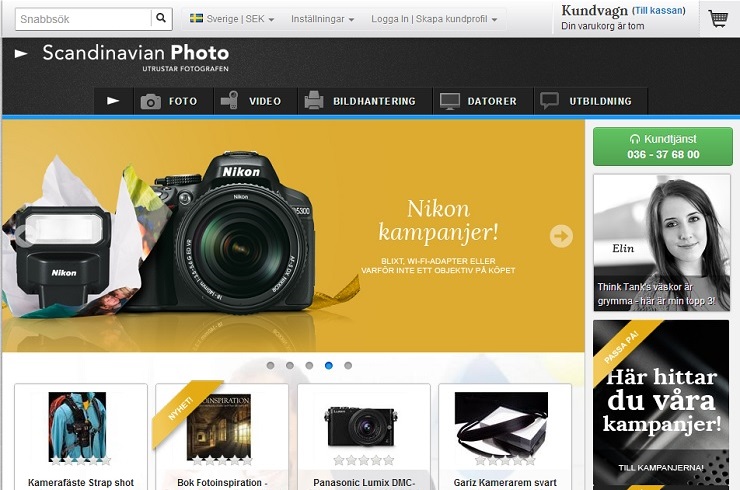The height and width of the screenshot is (490, 740).
Task: Click the Kamerafäste Strap shot title
Action: click(81, 482)
